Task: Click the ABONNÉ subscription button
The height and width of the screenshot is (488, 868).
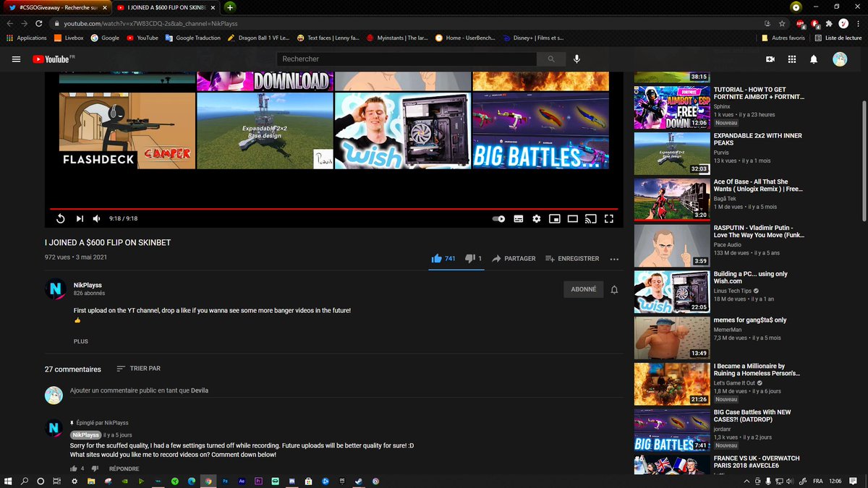Action: click(x=584, y=289)
